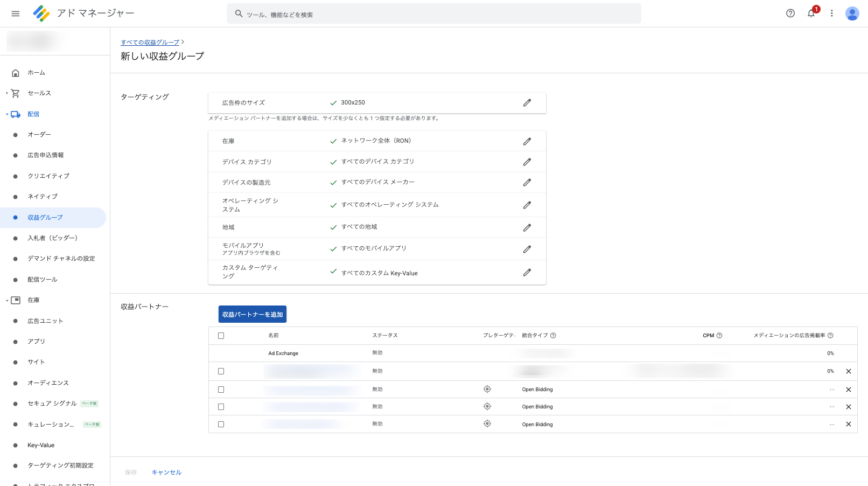Click the CPM help icon
868x486 pixels.
tap(719, 336)
